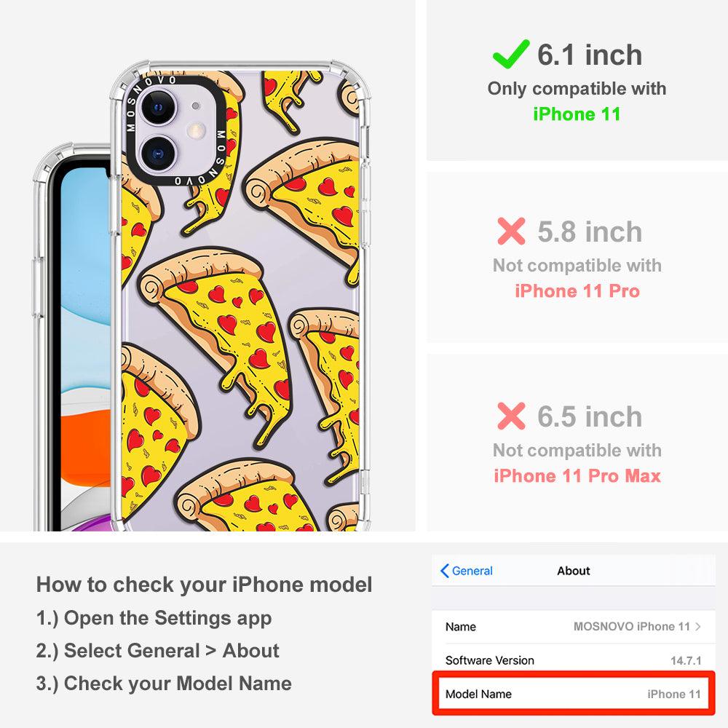The height and width of the screenshot is (728, 728).
Task: Open the Name row chevron
Action: tap(698, 626)
